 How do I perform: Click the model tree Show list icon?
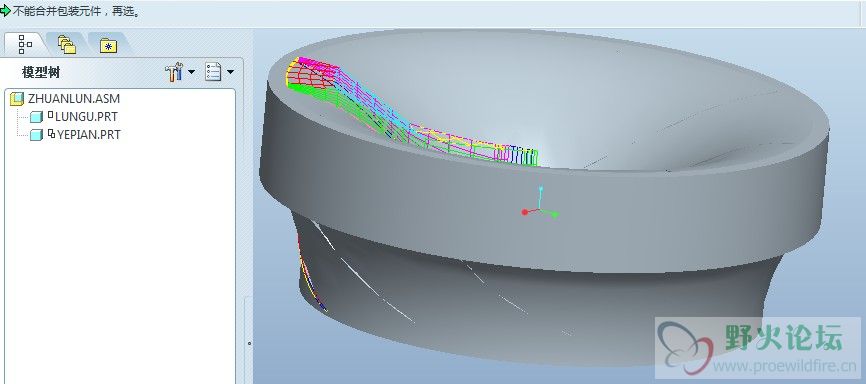point(213,72)
